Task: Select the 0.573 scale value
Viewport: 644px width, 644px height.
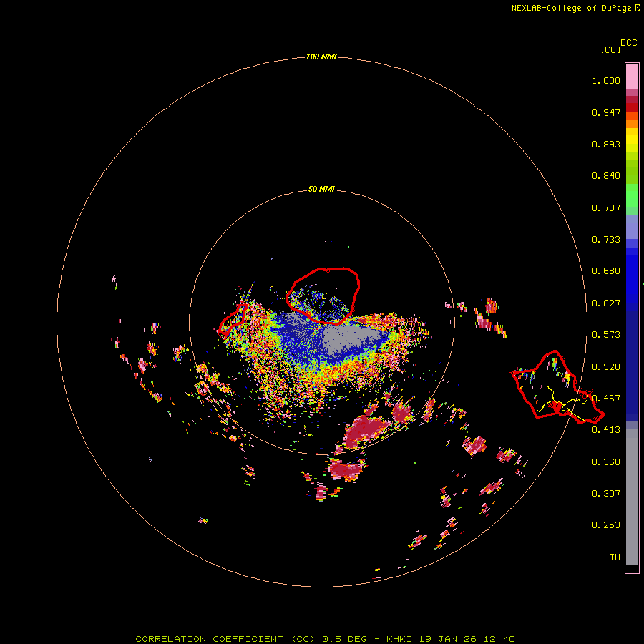Action: (606, 335)
